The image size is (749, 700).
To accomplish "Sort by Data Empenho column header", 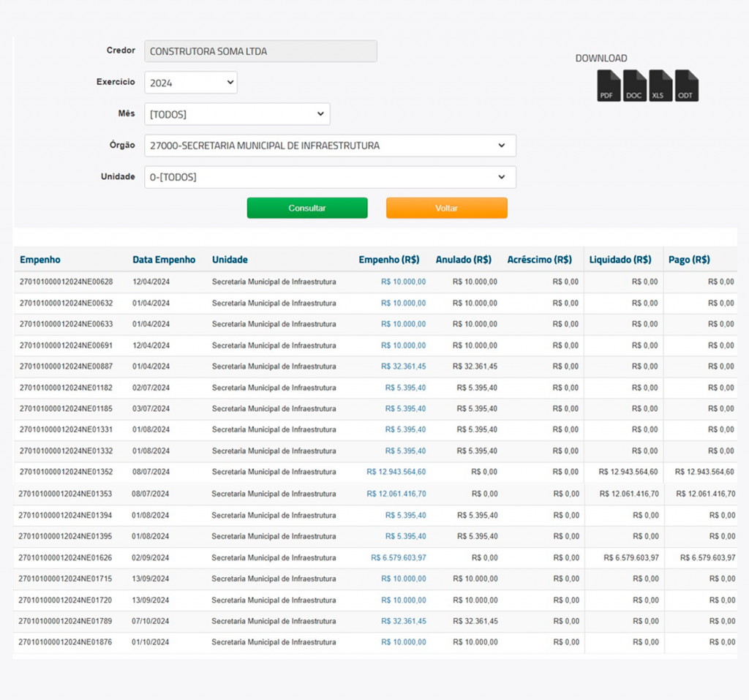I will (x=164, y=260).
